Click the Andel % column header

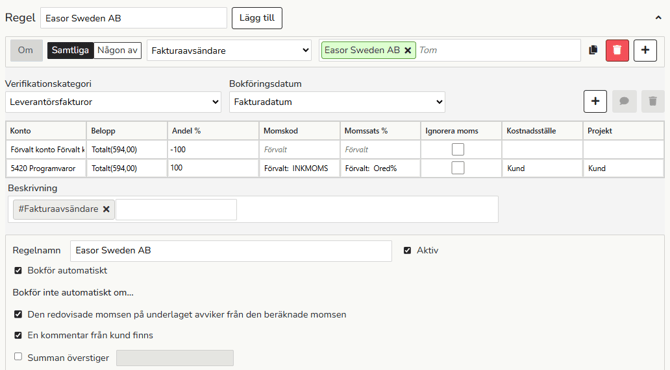pyautogui.click(x=213, y=131)
